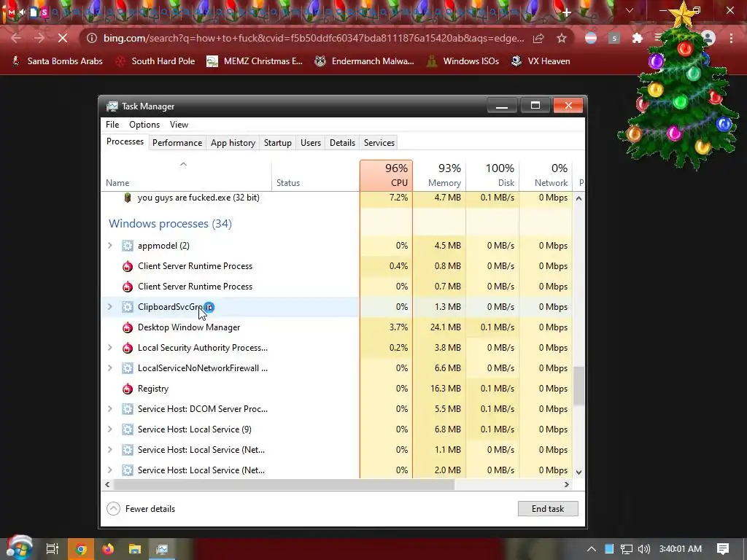Switch to the App history tab
Viewport: 747px width, 560px height.
(x=233, y=143)
